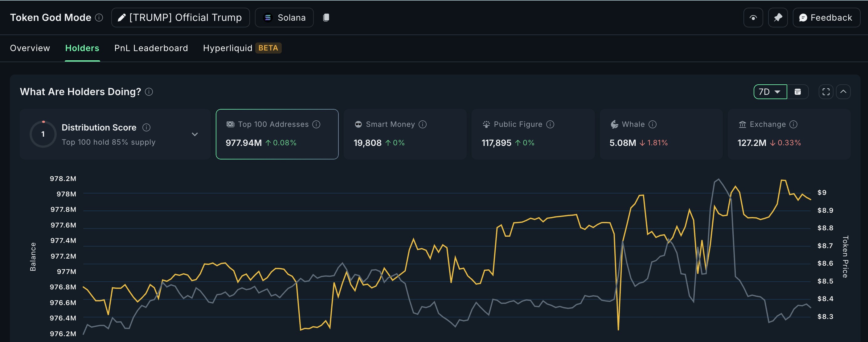
Task: Click the Balance axis title
Action: (33, 257)
